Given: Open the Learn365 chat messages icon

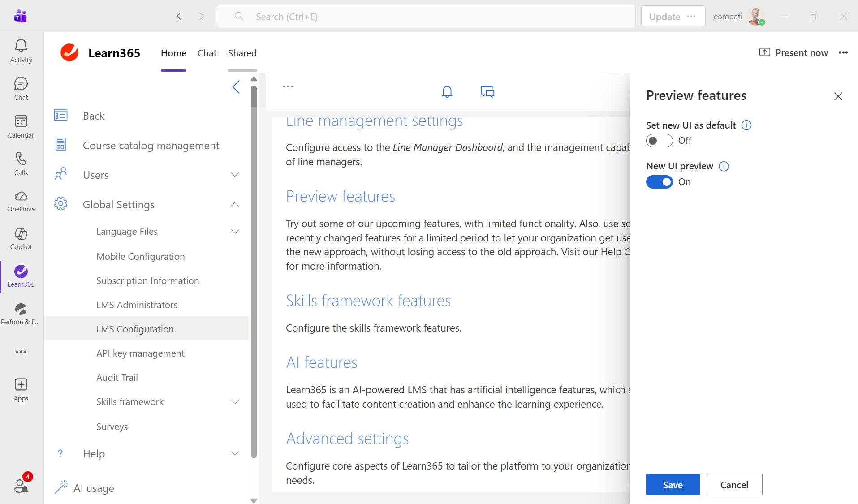Looking at the screenshot, I should [x=487, y=92].
